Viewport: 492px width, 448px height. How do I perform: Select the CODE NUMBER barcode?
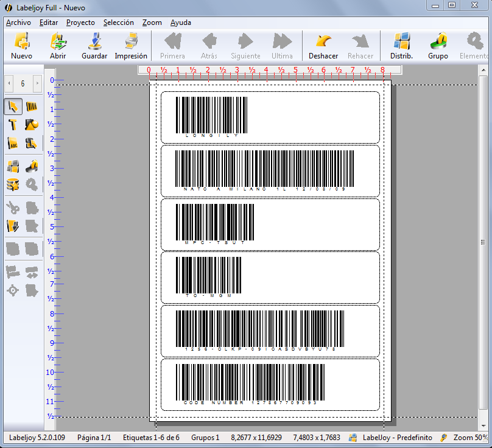tap(250, 384)
